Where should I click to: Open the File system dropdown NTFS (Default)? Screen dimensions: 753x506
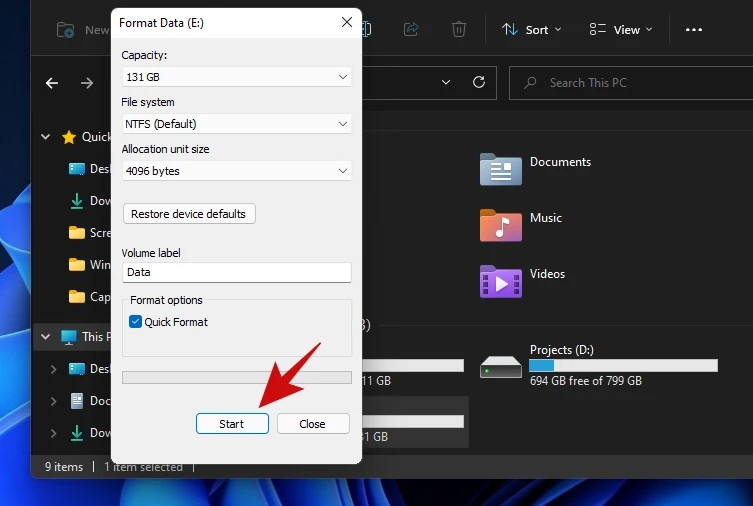[236, 124]
